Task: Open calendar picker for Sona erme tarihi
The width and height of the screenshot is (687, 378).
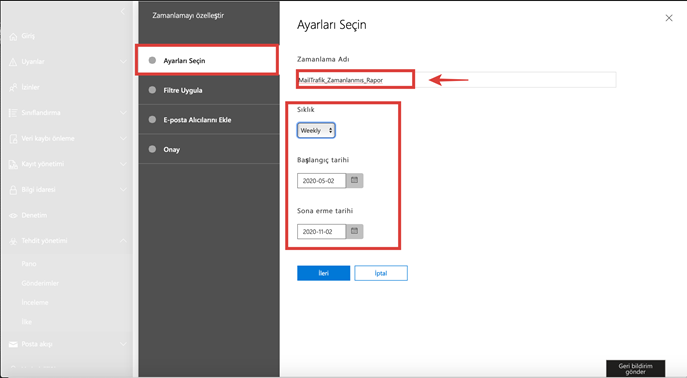Action: [x=354, y=231]
